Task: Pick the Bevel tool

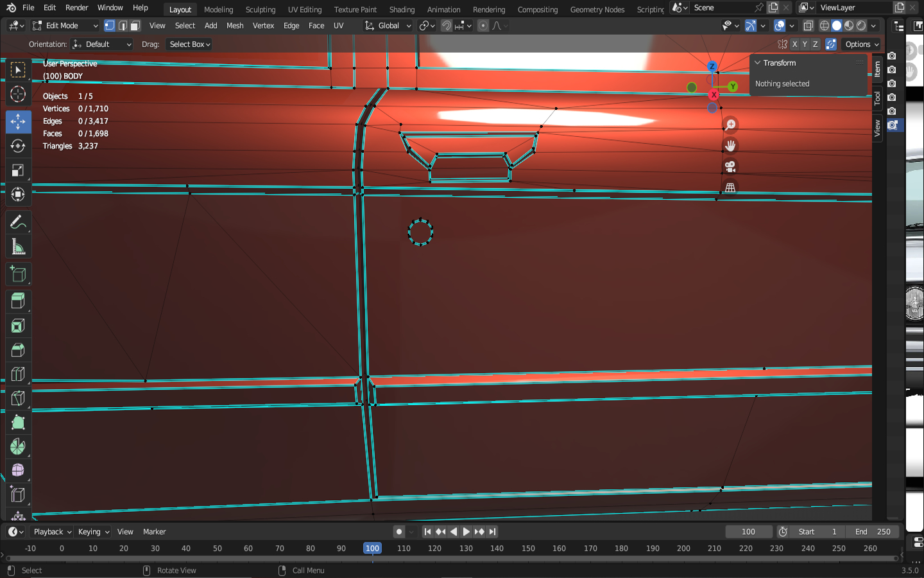Action: click(18, 350)
